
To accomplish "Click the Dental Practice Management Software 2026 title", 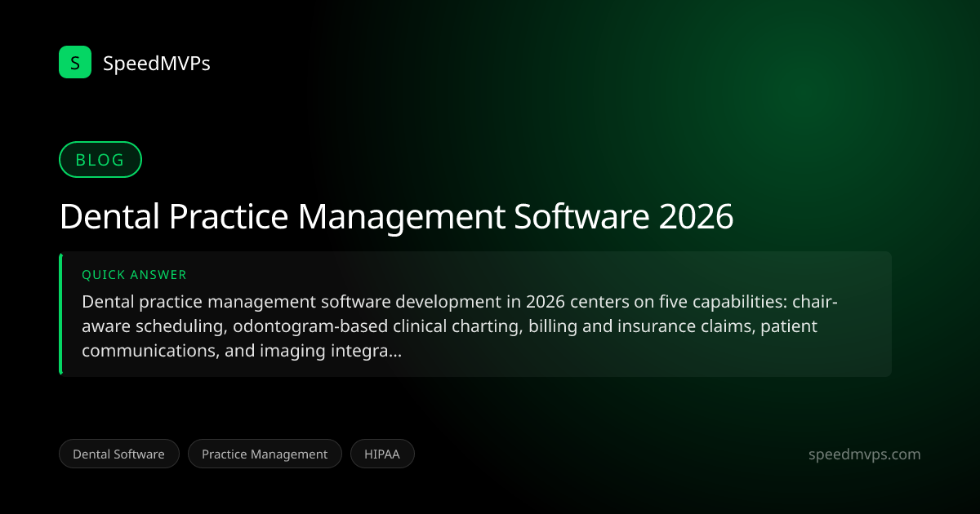I will click(396, 217).
